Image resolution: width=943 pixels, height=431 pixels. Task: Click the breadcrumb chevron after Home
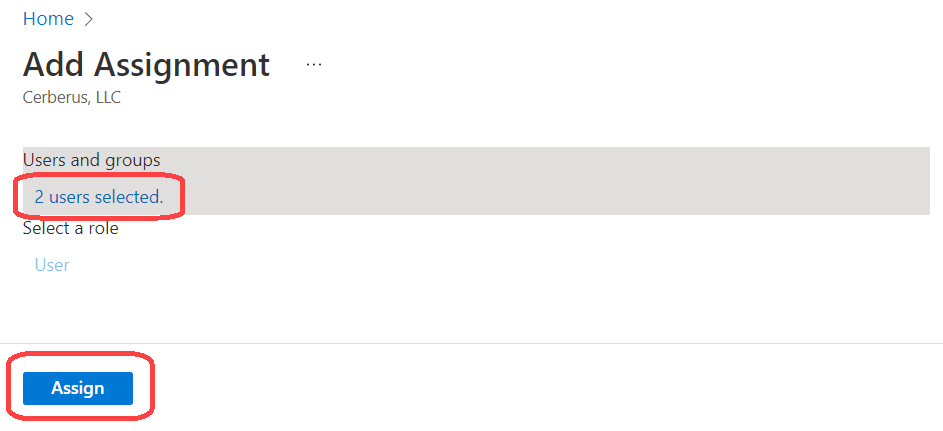point(88,19)
